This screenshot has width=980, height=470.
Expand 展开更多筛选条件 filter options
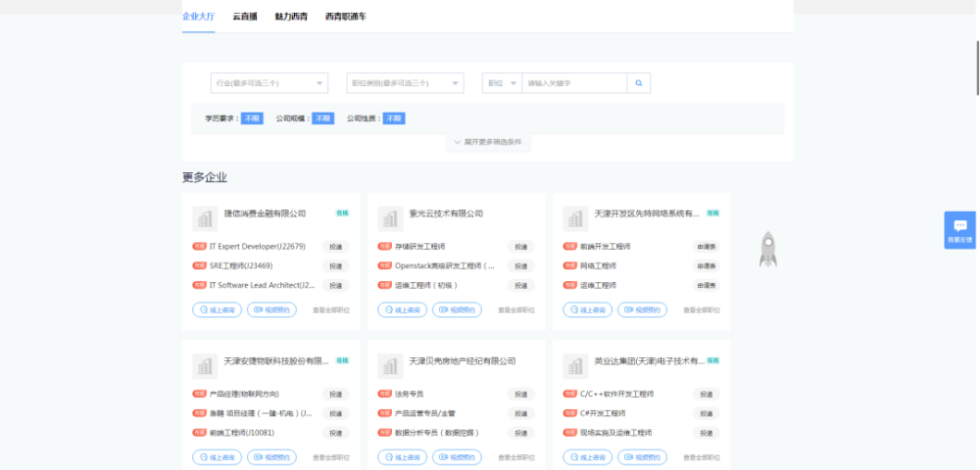[488, 142]
